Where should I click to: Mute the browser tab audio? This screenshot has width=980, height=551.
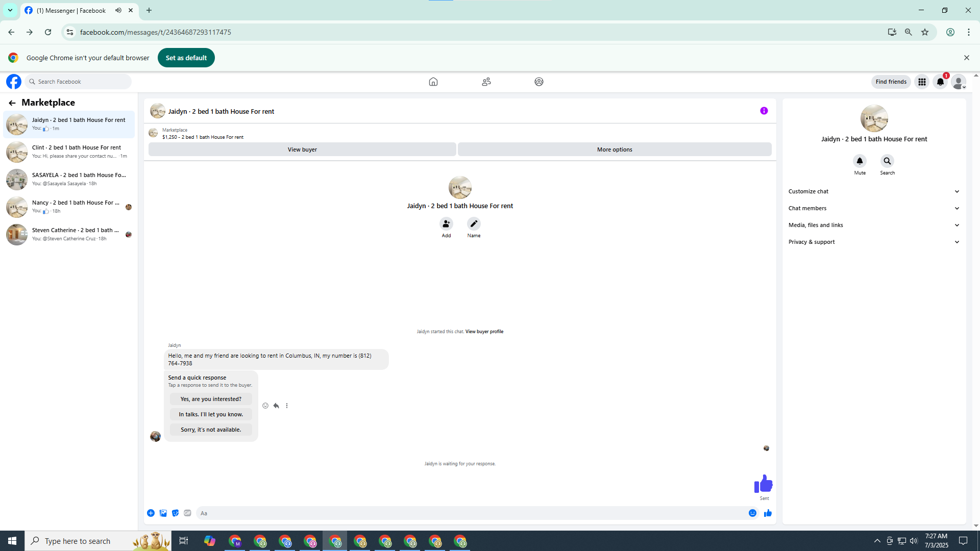click(x=118, y=10)
